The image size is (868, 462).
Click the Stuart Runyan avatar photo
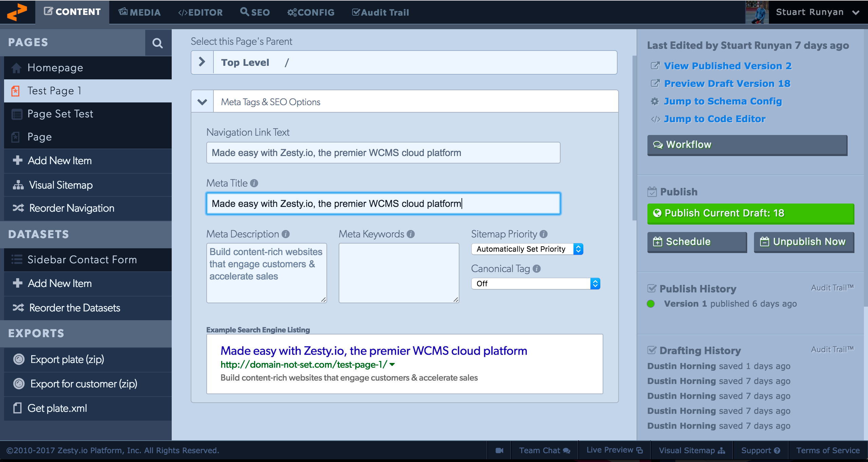757,12
